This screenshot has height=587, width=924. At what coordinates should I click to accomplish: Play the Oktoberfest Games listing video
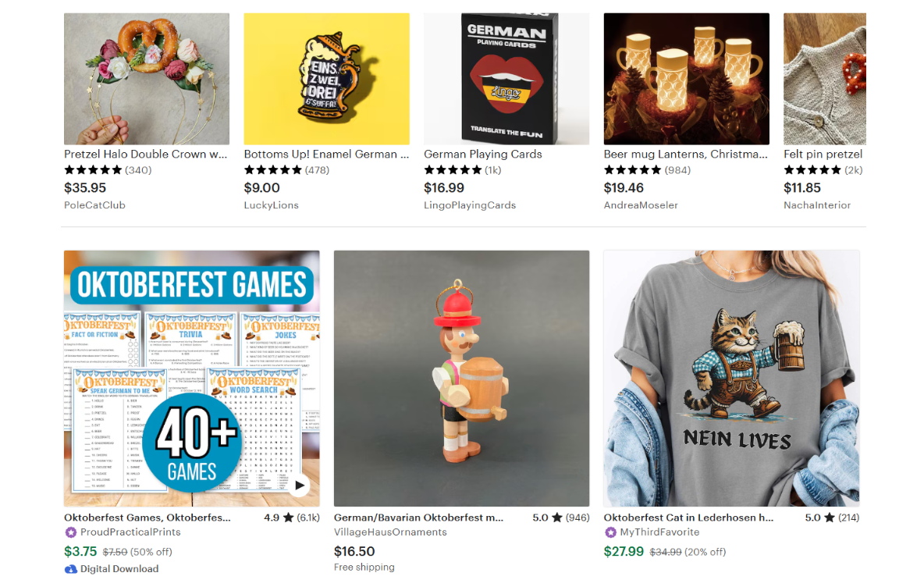(x=300, y=485)
